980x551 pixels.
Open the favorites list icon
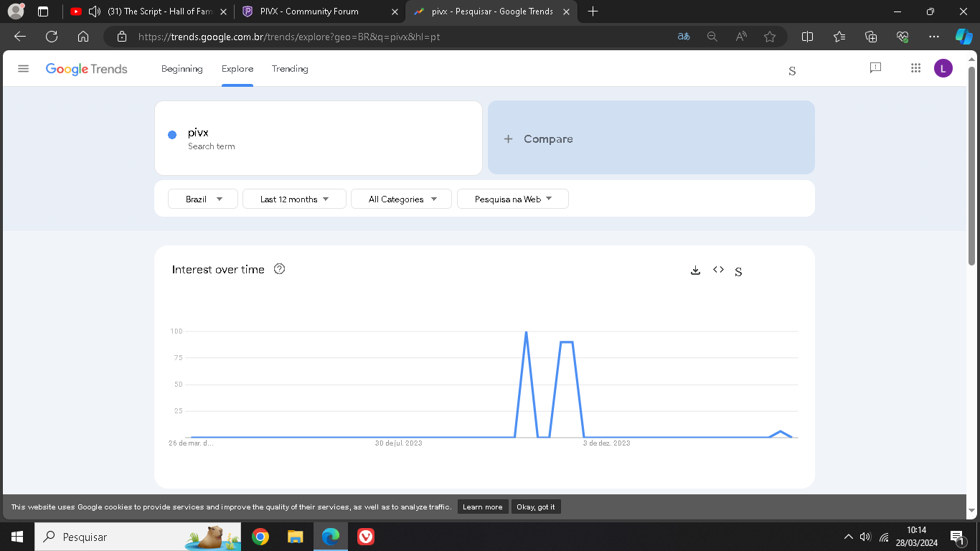point(839,37)
